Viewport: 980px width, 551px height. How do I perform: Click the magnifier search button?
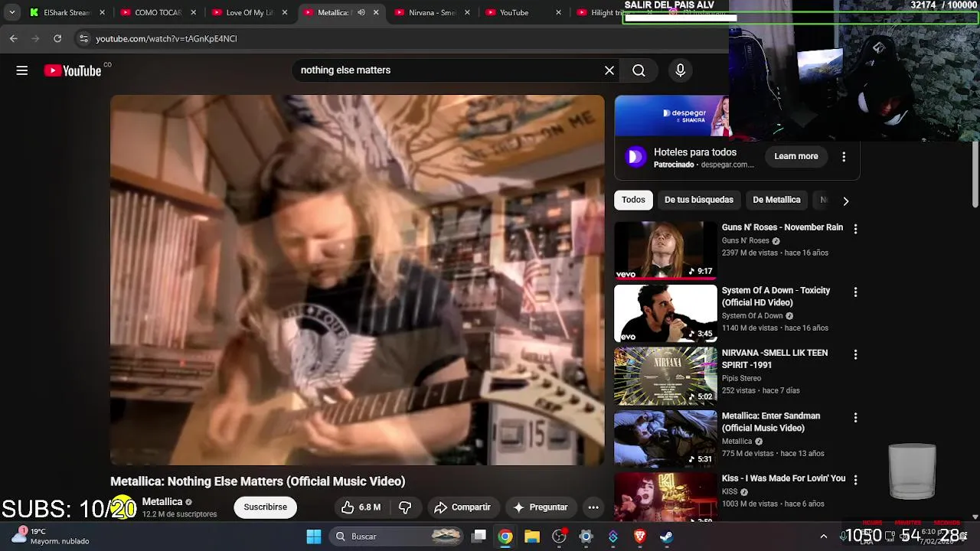click(x=639, y=70)
